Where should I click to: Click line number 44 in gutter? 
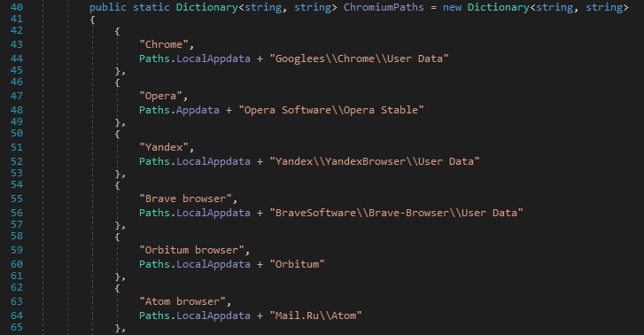click(17, 58)
